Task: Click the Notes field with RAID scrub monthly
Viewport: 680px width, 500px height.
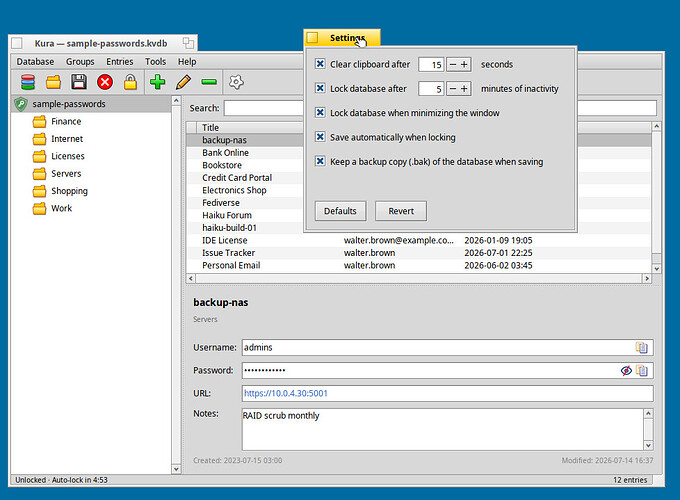Action: (442, 429)
